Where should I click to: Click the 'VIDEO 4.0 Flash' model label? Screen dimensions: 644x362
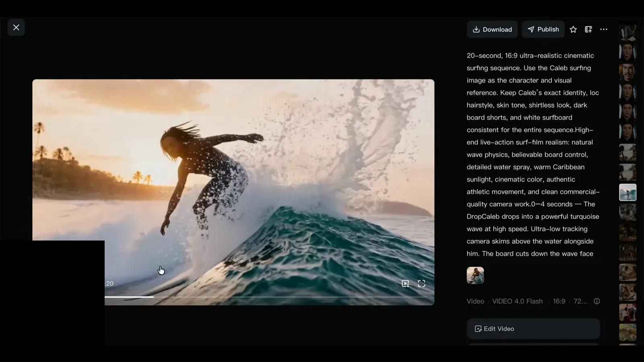[x=517, y=301]
